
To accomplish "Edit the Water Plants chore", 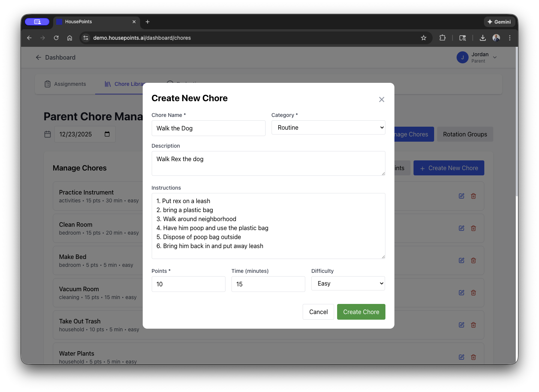I will 461,357.
